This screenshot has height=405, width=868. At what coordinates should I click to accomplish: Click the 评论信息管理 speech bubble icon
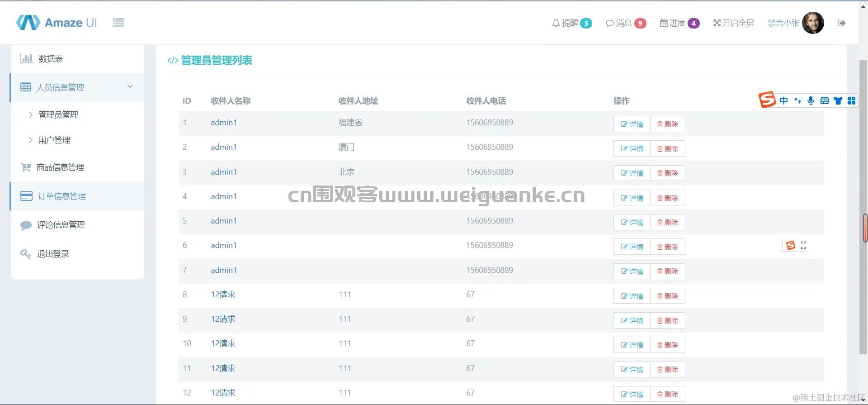26,225
